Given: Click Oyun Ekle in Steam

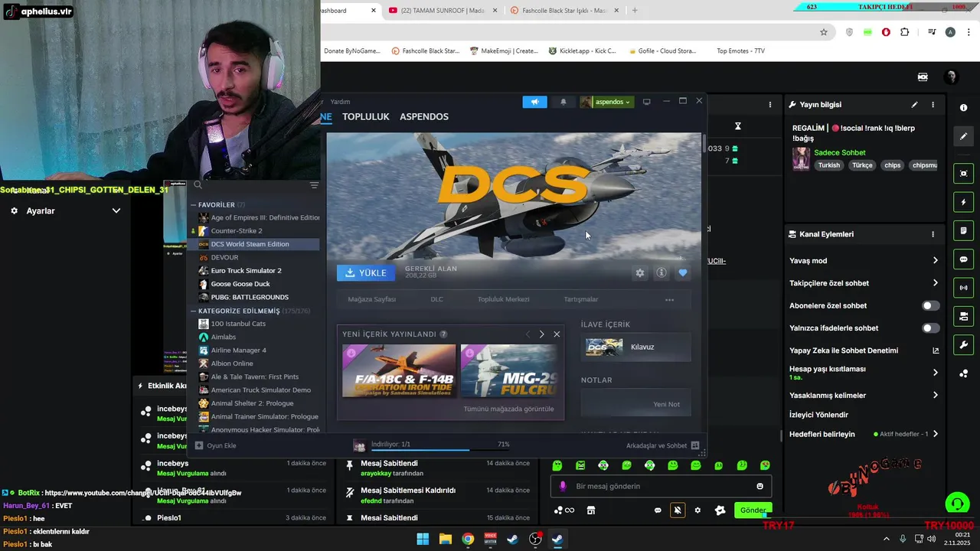Looking at the screenshot, I should coord(216,445).
